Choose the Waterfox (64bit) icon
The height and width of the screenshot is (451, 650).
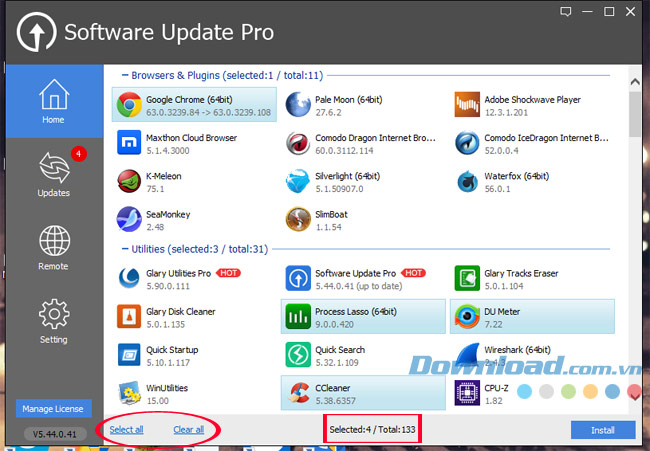(467, 181)
